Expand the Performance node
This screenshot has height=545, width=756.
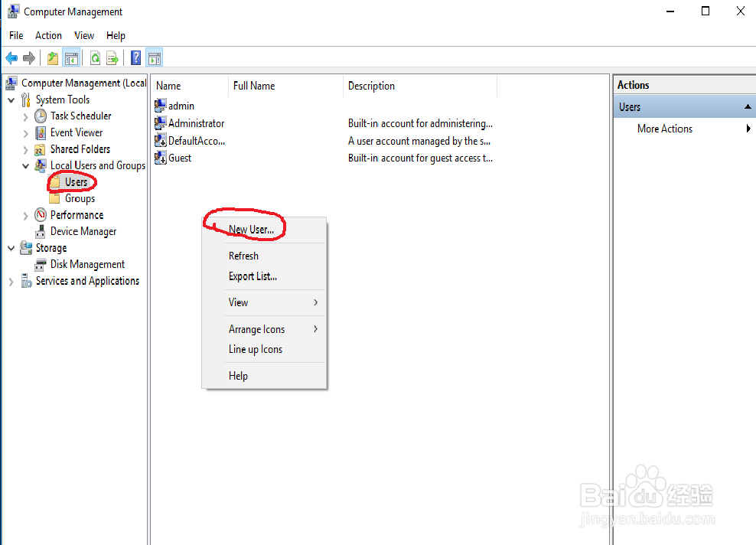25,216
